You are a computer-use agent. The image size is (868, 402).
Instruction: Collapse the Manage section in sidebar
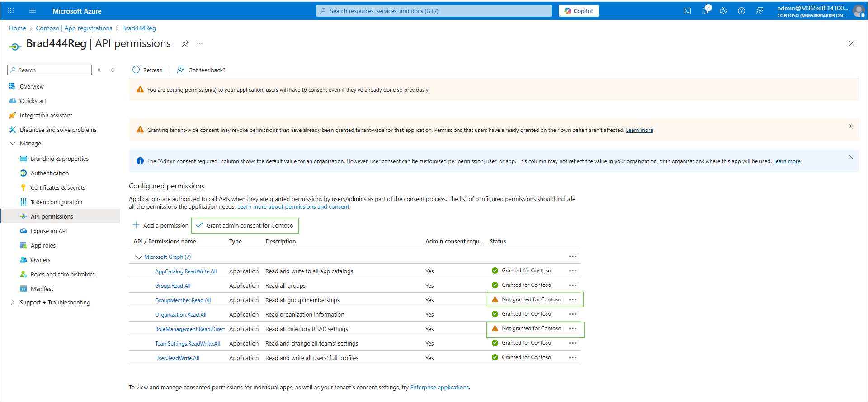click(13, 144)
